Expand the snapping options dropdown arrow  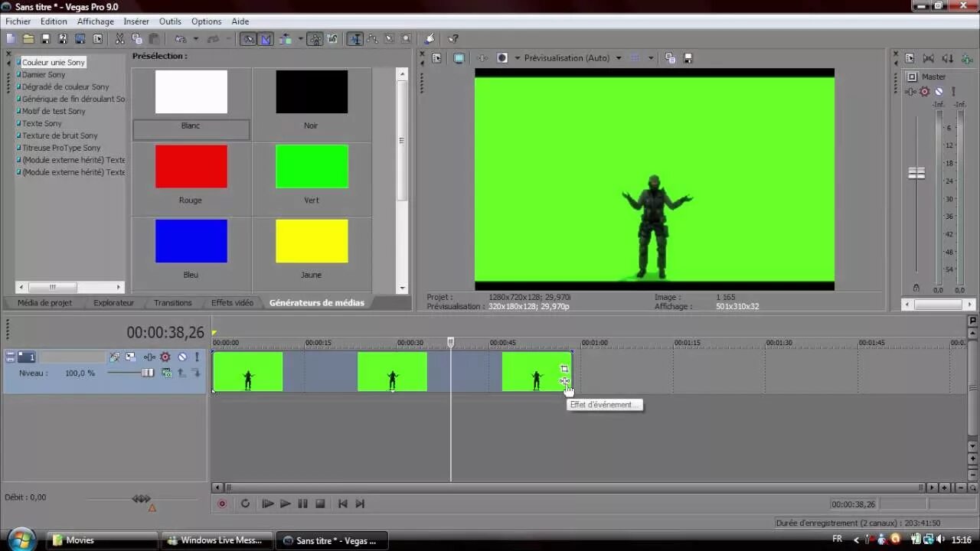[x=300, y=38]
